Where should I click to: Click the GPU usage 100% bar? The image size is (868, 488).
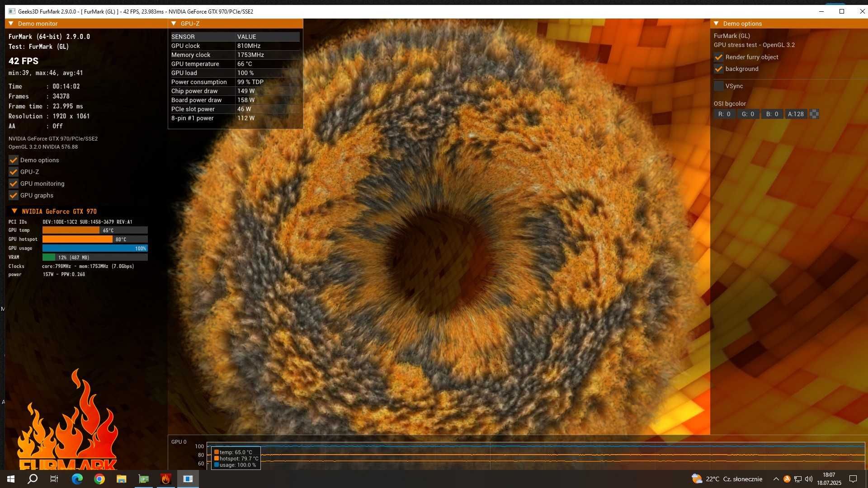pyautogui.click(x=95, y=248)
